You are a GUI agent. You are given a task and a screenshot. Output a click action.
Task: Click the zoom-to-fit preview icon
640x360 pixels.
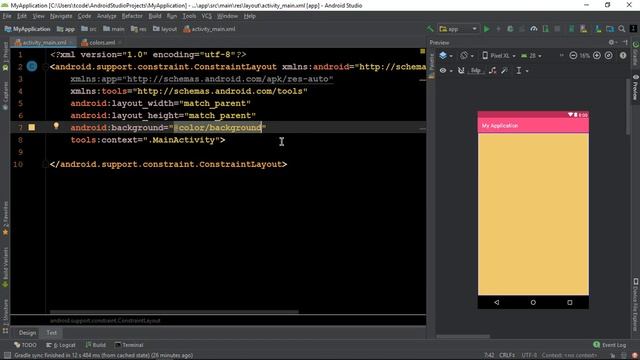point(609,56)
